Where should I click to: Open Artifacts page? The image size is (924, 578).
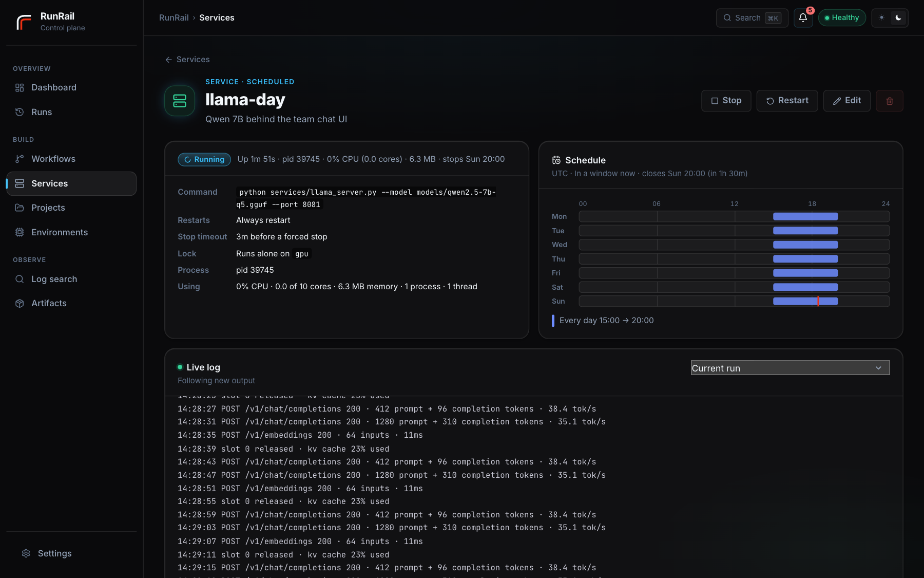point(71,304)
